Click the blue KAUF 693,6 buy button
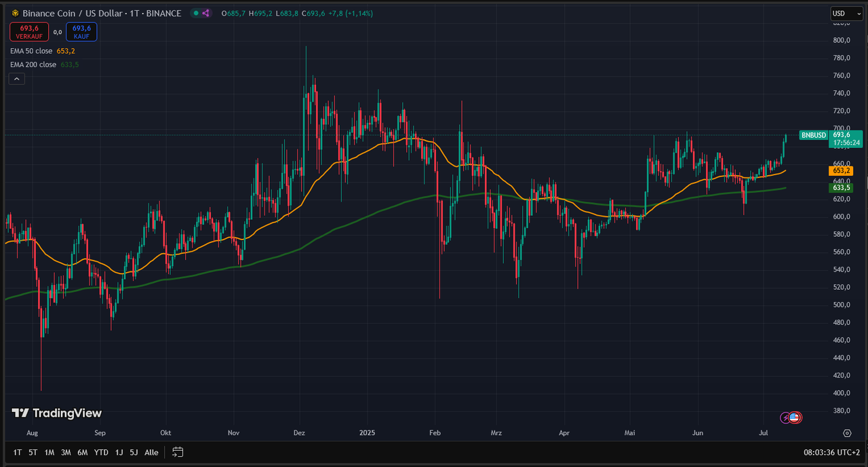 pos(81,31)
